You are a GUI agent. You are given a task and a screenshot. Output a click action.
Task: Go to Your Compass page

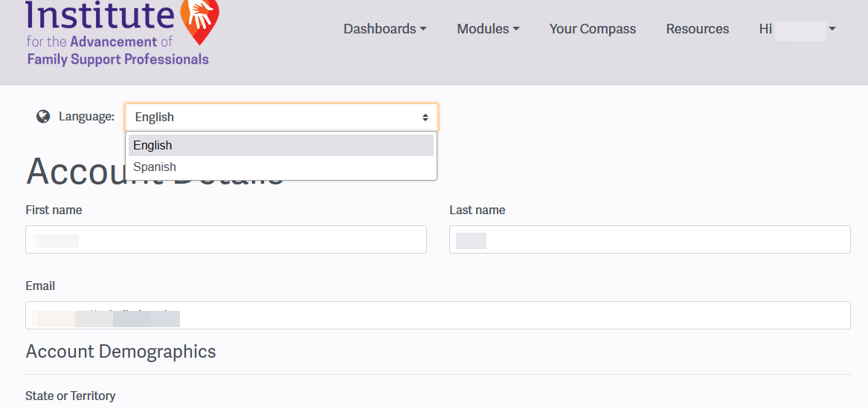point(592,29)
